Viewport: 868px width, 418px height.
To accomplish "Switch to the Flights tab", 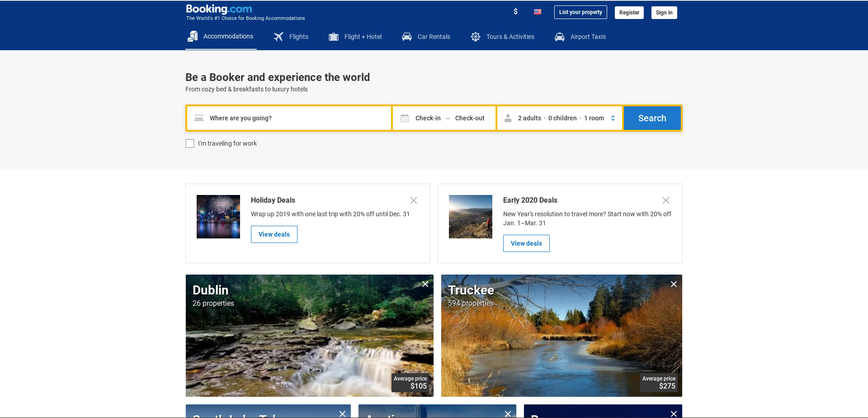I will coord(291,37).
